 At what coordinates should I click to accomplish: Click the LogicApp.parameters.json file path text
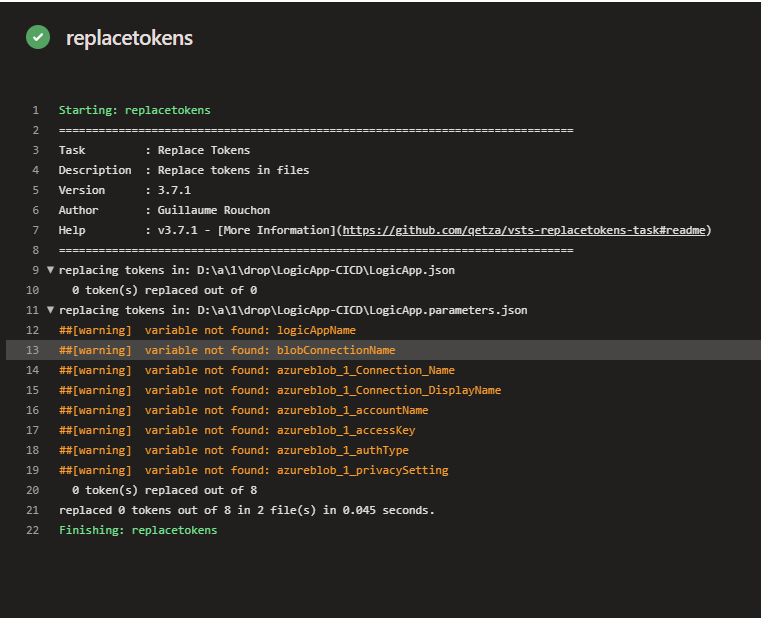(362, 310)
